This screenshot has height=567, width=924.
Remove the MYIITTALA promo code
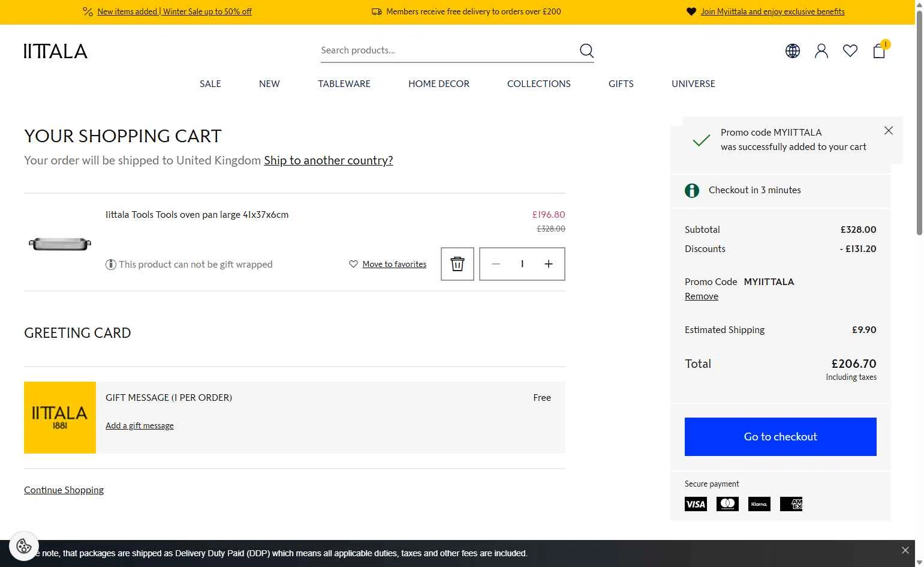coord(702,296)
